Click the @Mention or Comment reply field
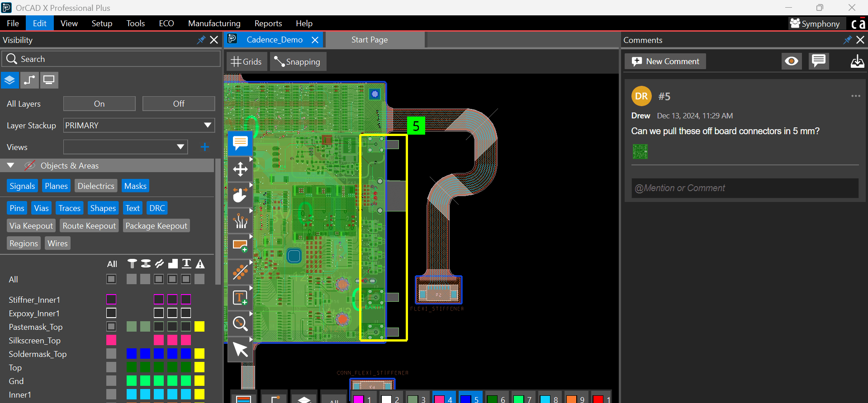The height and width of the screenshot is (403, 868). pyautogui.click(x=745, y=188)
